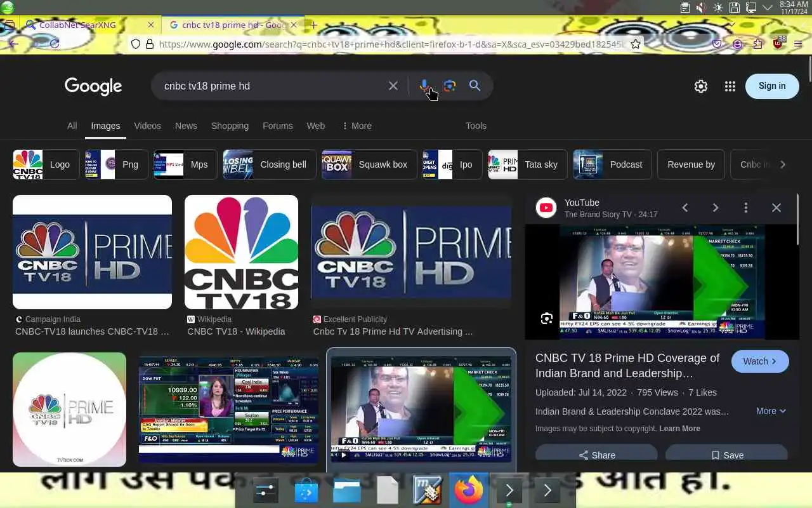Open uBlock Origin extension icon
This screenshot has width=812, height=508.
778,43
